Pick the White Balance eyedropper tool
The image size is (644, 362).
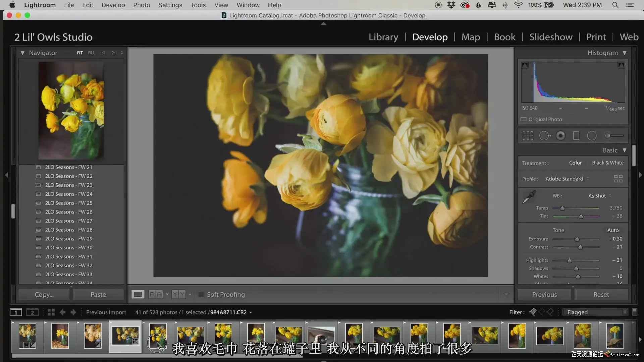pyautogui.click(x=529, y=197)
